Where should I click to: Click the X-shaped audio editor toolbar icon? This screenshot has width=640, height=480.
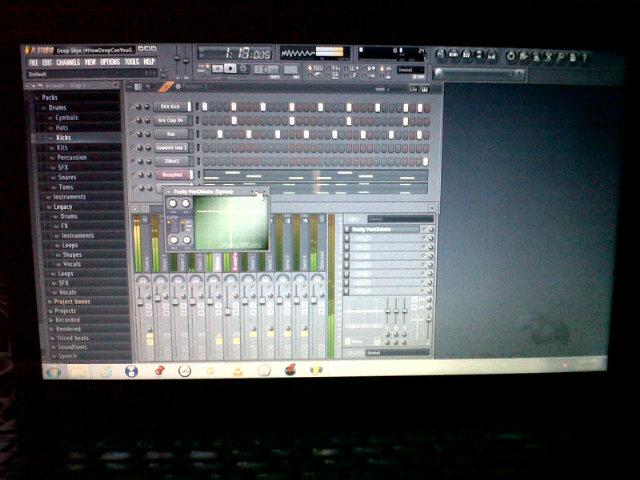pos(548,57)
